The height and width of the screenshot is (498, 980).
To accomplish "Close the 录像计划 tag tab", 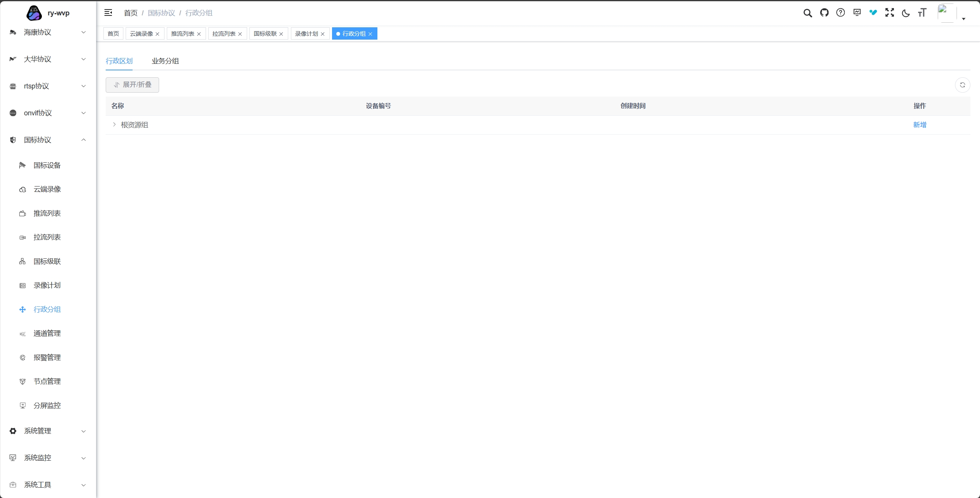I will pos(322,34).
